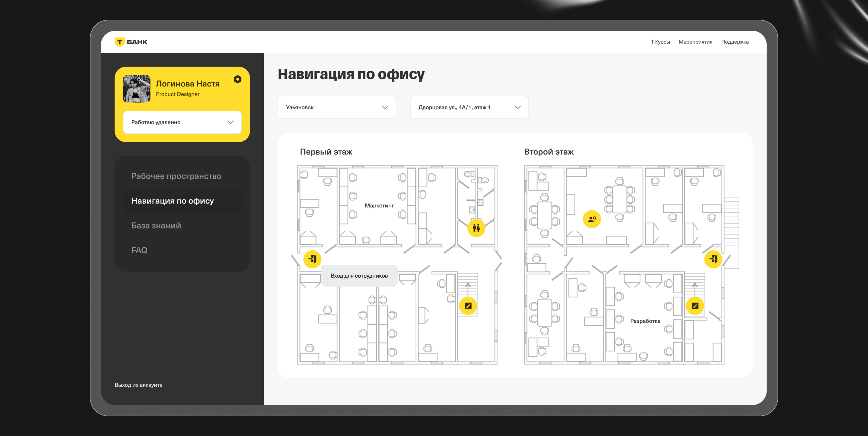The image size is (868, 436).
Task: Click the stairs icon on first floor map
Action: point(468,306)
